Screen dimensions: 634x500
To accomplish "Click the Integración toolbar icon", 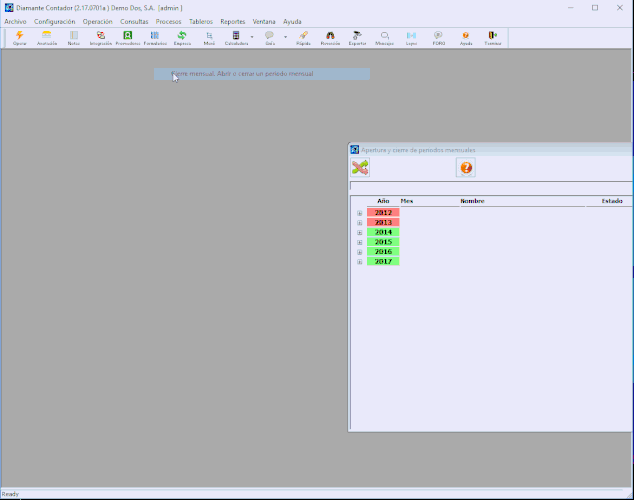I will 101,38.
